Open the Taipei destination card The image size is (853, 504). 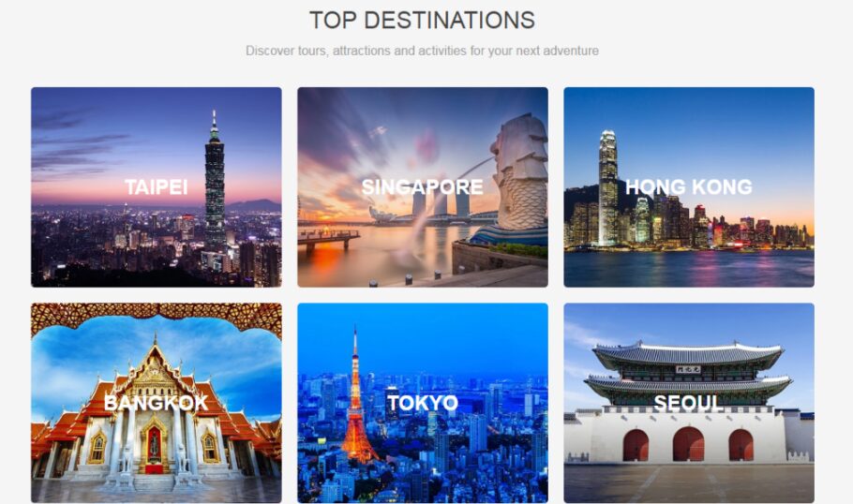tap(157, 187)
